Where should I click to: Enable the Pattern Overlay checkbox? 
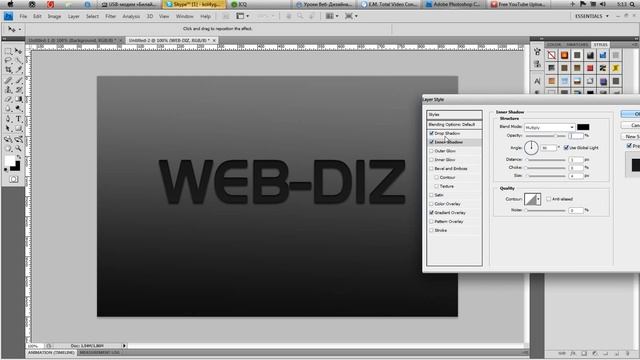tap(431, 221)
